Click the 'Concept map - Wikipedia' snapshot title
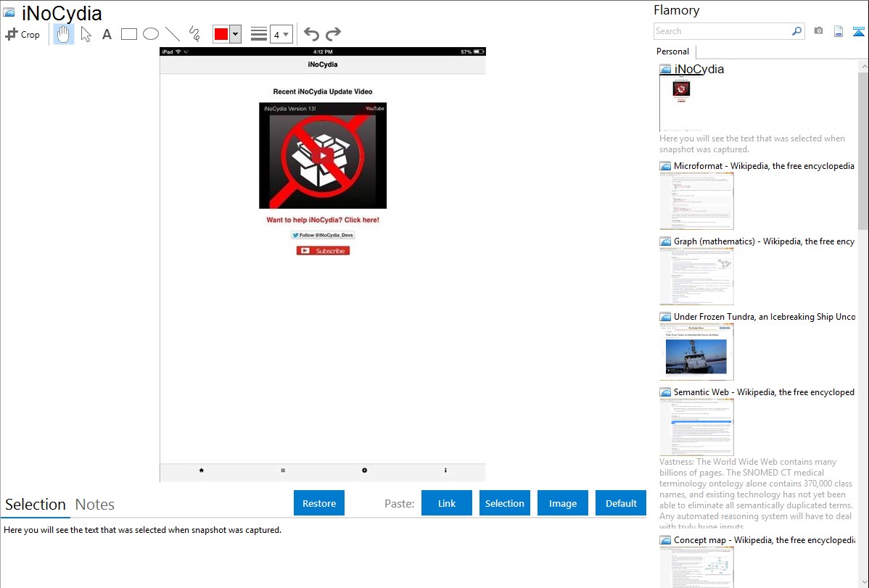 click(x=764, y=539)
